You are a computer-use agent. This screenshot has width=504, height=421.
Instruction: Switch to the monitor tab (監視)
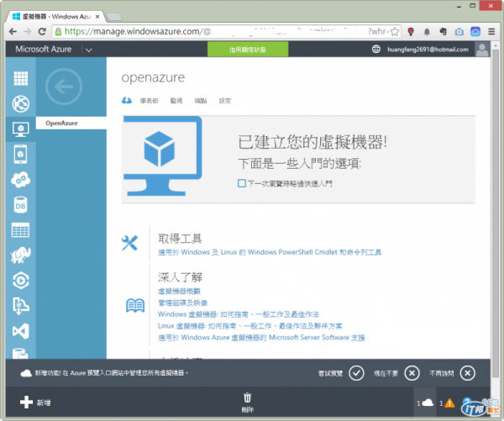176,101
